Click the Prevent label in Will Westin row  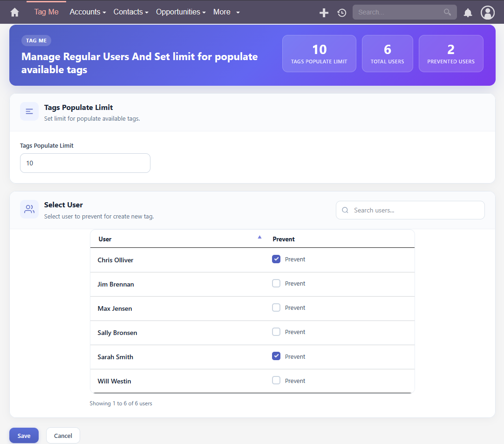(x=295, y=381)
